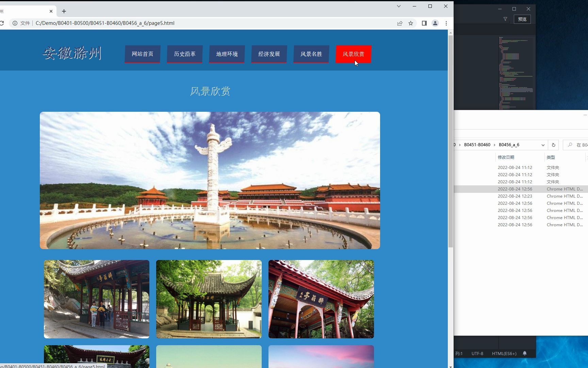Screen dimensions: 588x368
Task: Click the page scroll-down arrow
Action: coord(451,366)
